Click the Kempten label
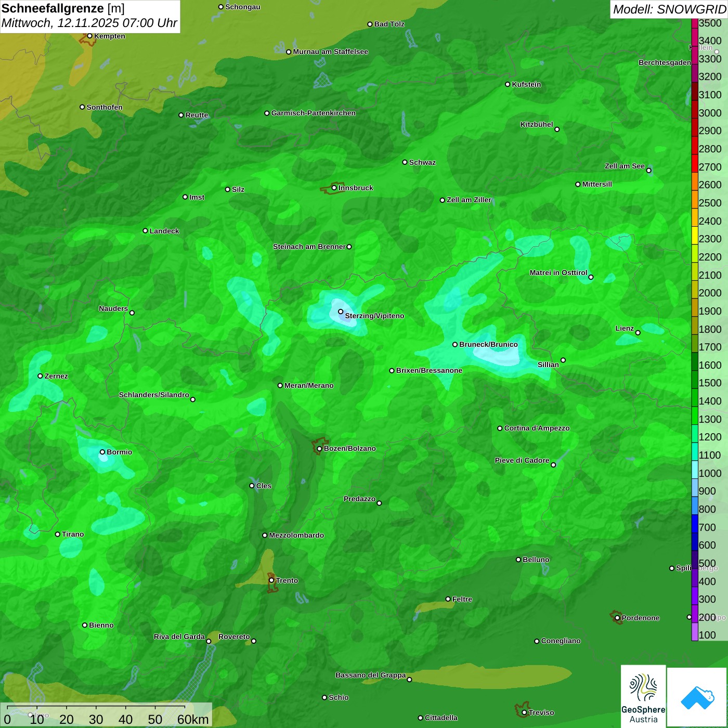The width and height of the screenshot is (728, 728). (x=109, y=36)
